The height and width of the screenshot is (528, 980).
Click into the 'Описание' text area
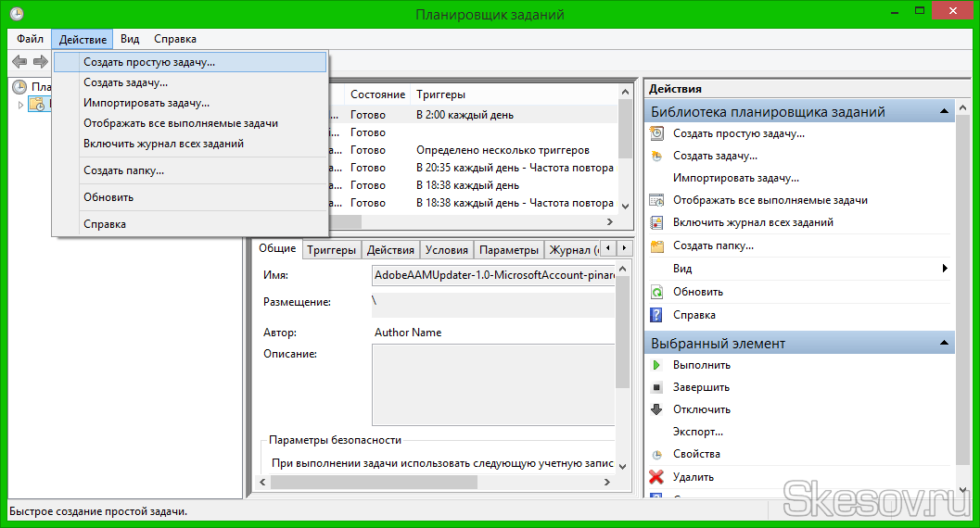[491, 384]
